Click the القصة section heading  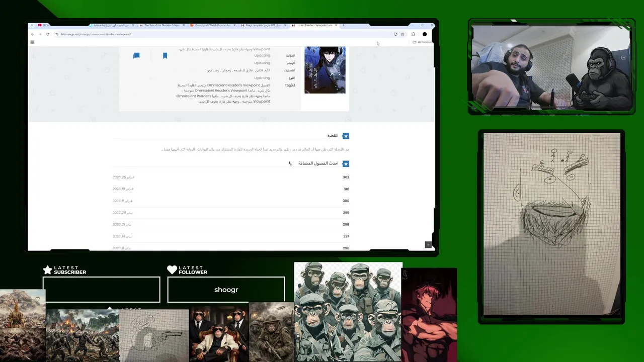click(x=333, y=136)
